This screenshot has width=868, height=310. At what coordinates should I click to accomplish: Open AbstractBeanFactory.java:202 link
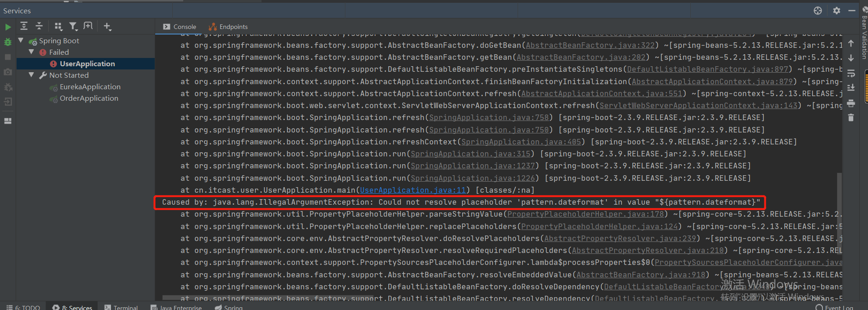click(581, 57)
